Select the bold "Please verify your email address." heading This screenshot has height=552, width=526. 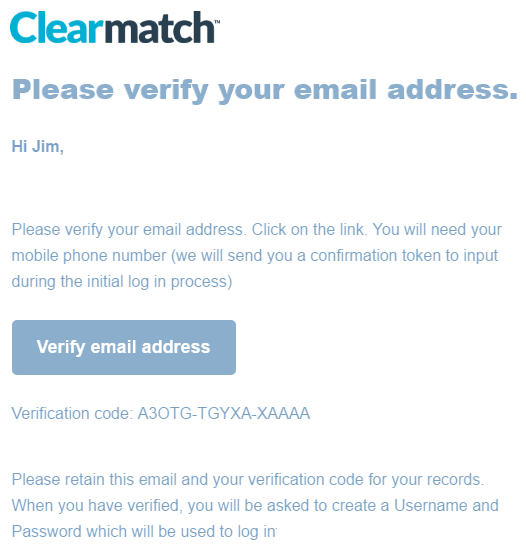[265, 91]
